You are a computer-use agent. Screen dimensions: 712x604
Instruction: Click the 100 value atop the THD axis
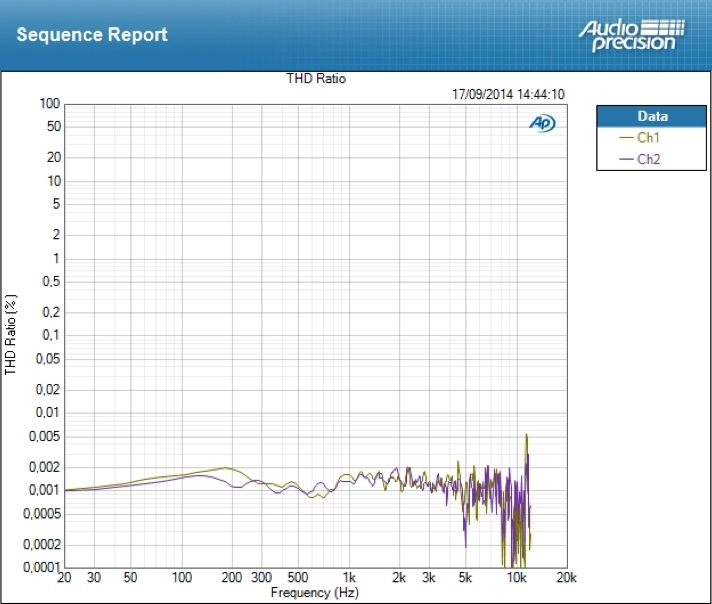coord(50,103)
